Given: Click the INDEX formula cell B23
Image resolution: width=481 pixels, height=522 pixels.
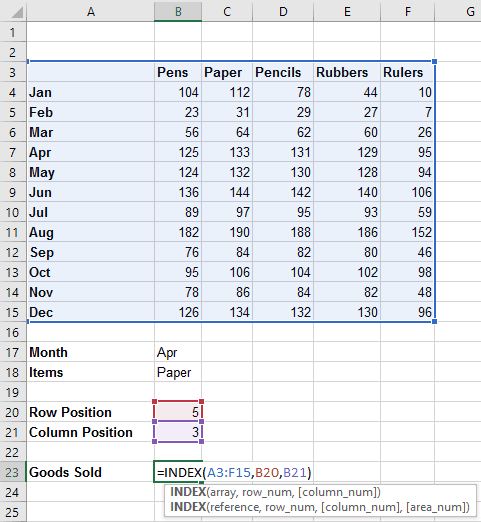Looking at the screenshot, I should pos(178,472).
